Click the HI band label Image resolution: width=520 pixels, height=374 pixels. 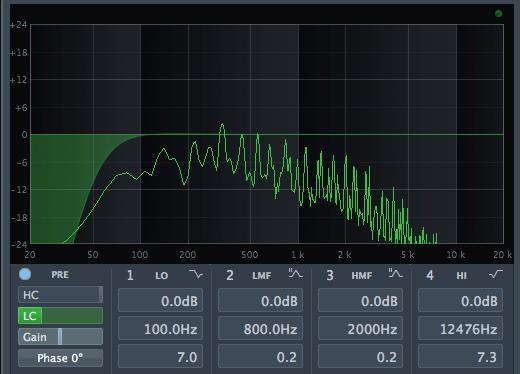[x=462, y=275]
